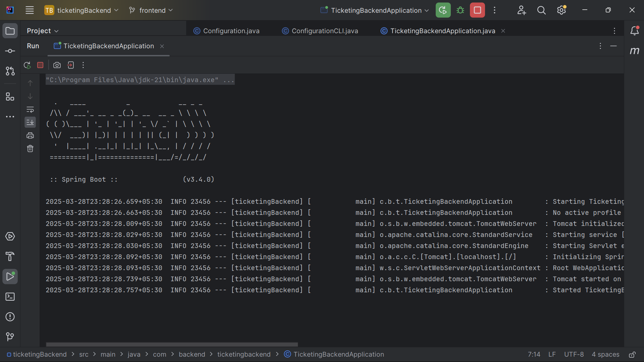Image resolution: width=644 pixels, height=362 pixels.
Task: Click ticketingBackend in breadcrumb bar
Action: [37, 355]
